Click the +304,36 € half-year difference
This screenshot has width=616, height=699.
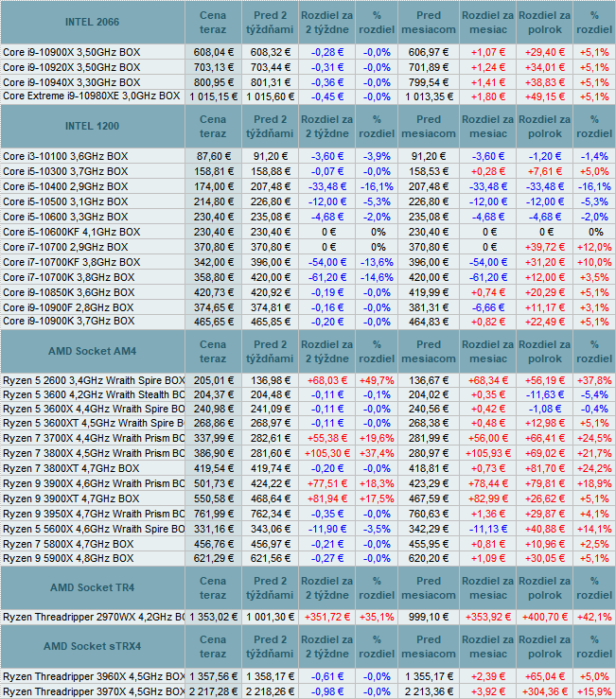pyautogui.click(x=545, y=692)
